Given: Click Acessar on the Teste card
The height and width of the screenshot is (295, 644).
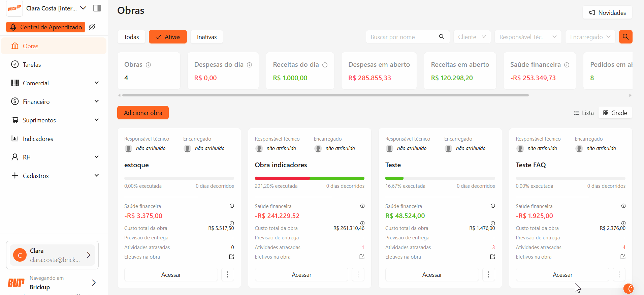Looking at the screenshot, I should (x=432, y=275).
